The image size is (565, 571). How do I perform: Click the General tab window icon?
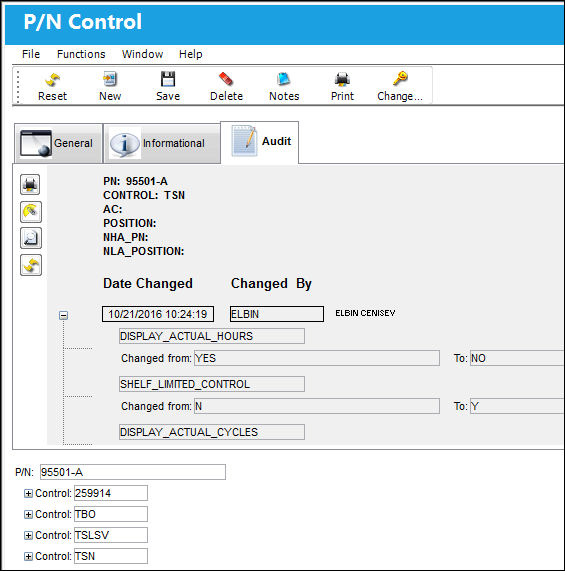[x=36, y=143]
